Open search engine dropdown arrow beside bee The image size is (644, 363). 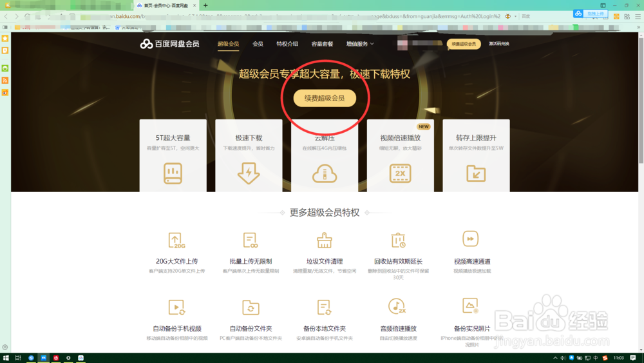[515, 17]
